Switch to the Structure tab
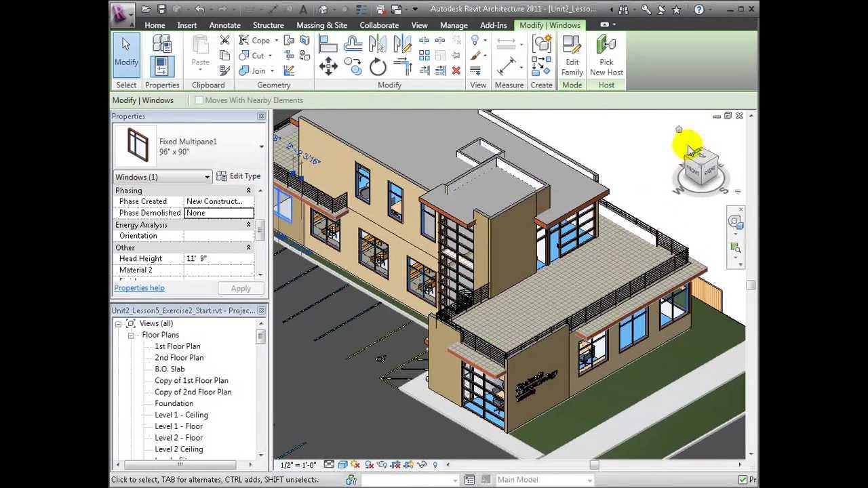The image size is (868, 488). point(269,25)
